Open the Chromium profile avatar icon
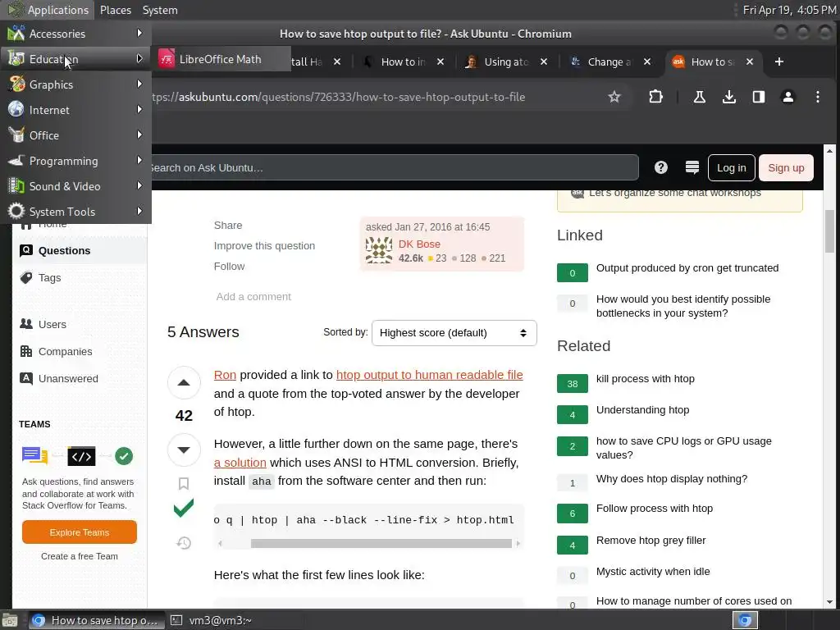This screenshot has height=630, width=840. 788,97
